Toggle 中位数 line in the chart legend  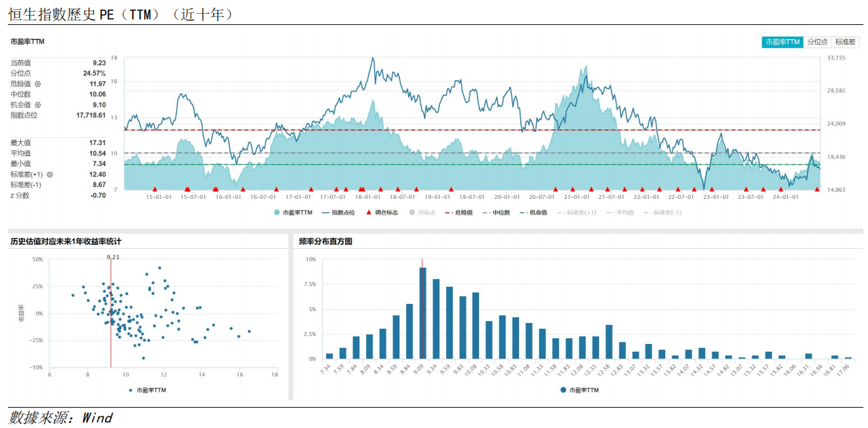496,213
